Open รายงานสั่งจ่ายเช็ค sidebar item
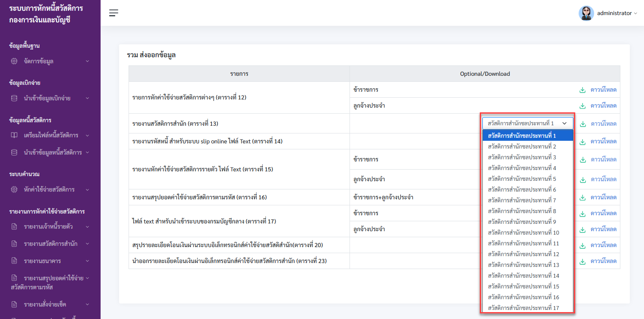 click(50, 304)
